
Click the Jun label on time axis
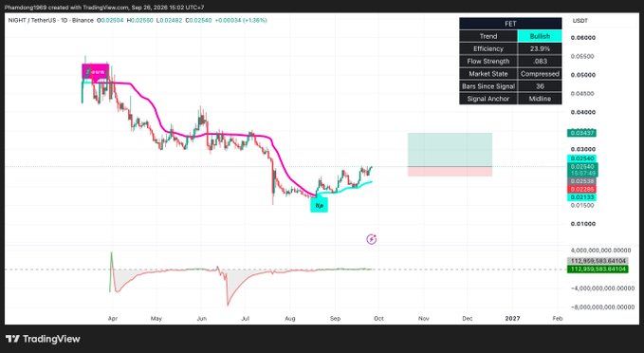coord(201,319)
